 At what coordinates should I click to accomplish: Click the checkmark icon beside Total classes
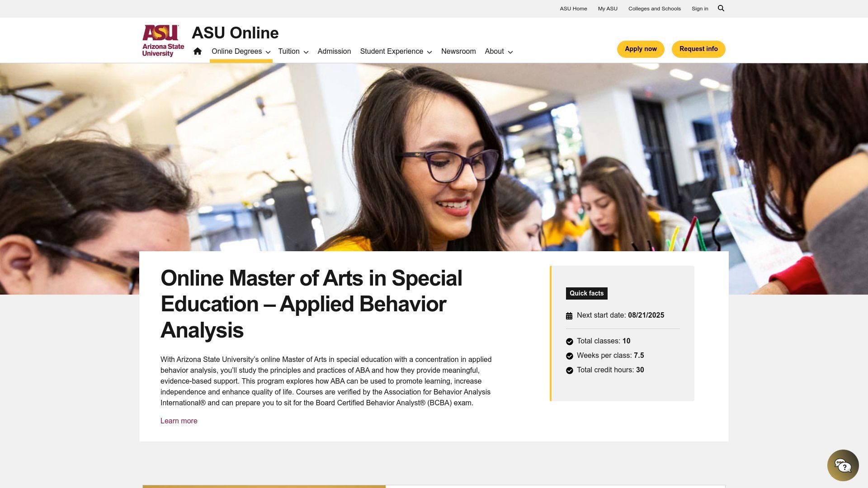click(x=569, y=341)
